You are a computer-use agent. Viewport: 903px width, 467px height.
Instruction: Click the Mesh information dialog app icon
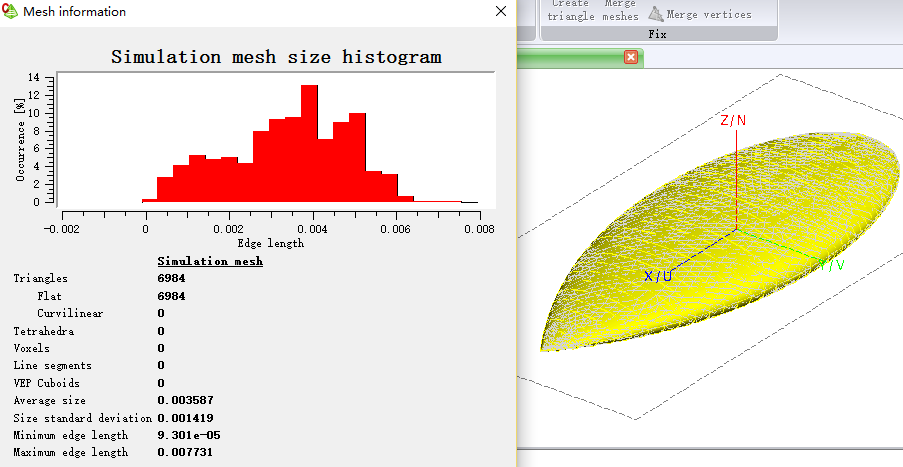pyautogui.click(x=10, y=11)
